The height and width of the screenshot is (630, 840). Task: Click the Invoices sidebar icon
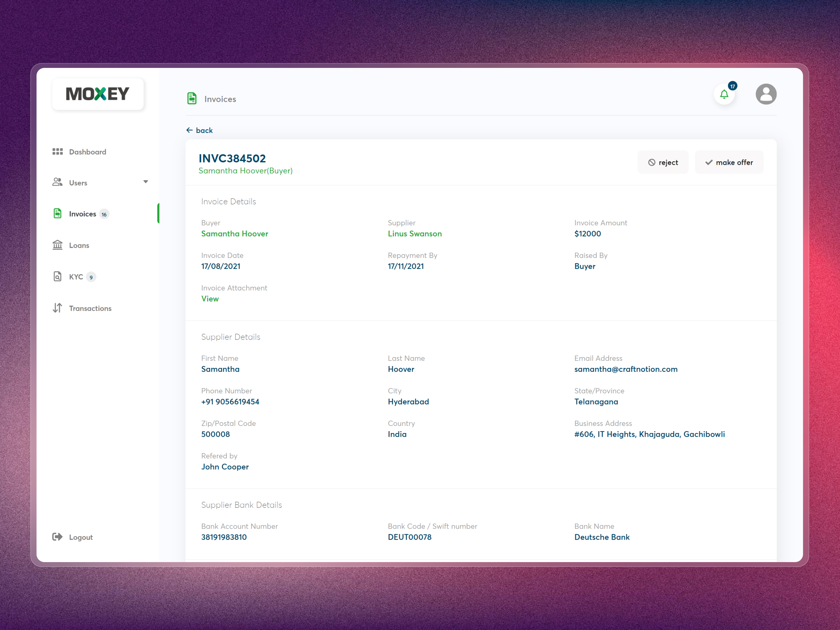point(57,213)
